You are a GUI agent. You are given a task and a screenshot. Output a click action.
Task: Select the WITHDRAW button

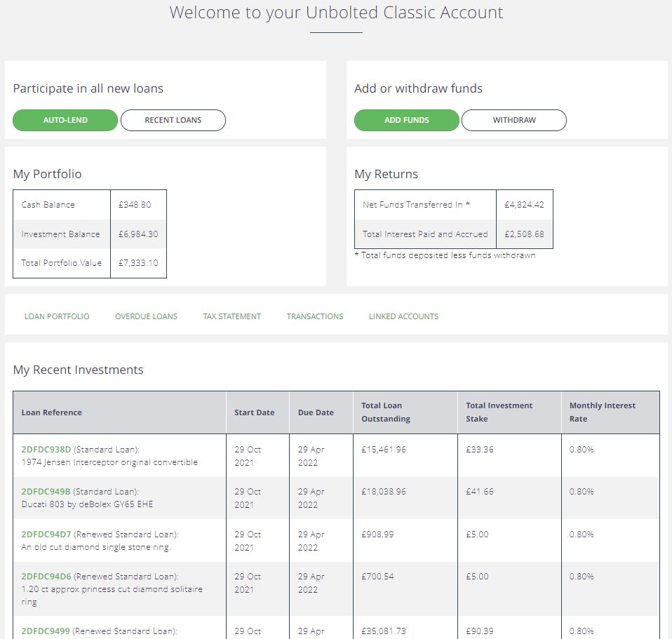coord(514,120)
